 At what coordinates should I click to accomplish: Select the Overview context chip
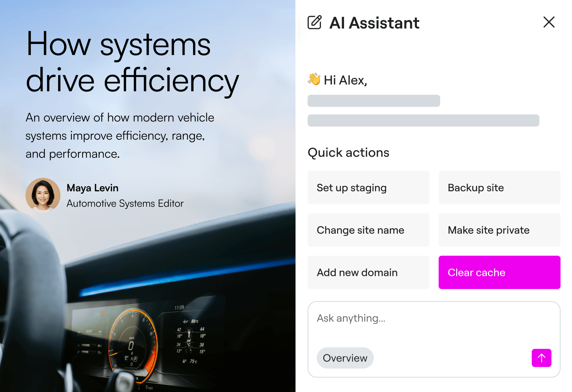(345, 358)
